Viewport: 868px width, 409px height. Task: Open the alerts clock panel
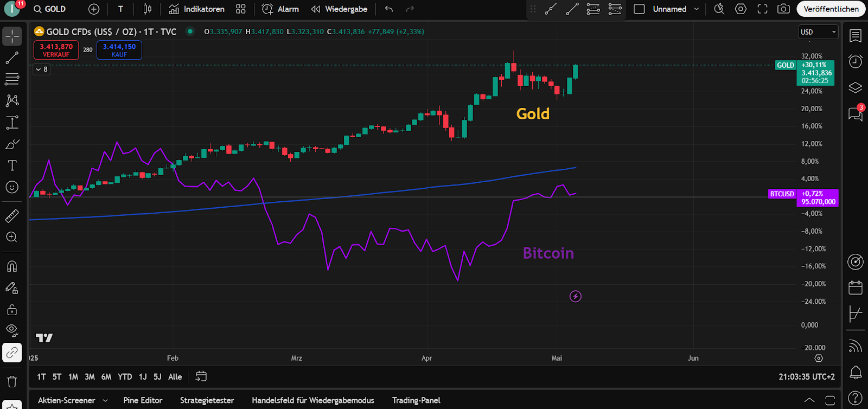856,61
